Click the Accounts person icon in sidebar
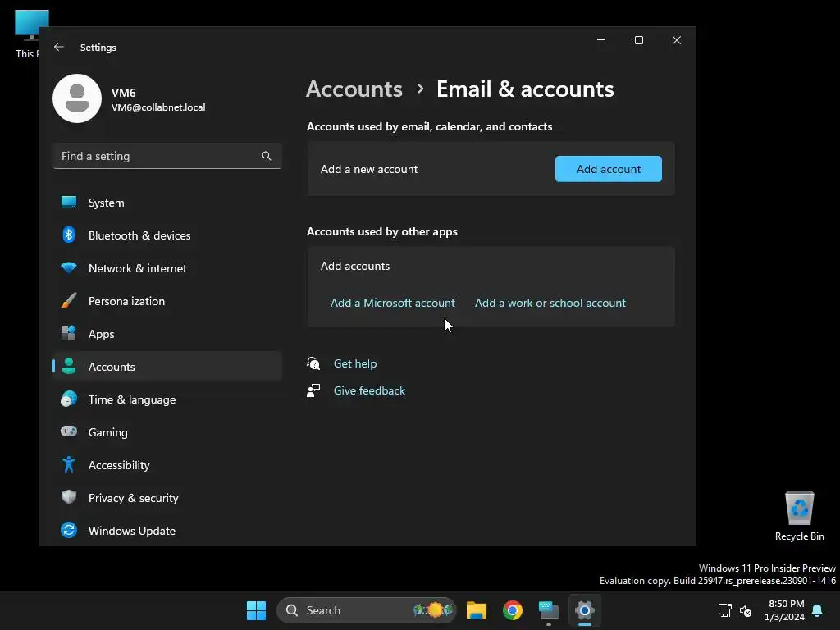This screenshot has width=840, height=630. click(69, 366)
